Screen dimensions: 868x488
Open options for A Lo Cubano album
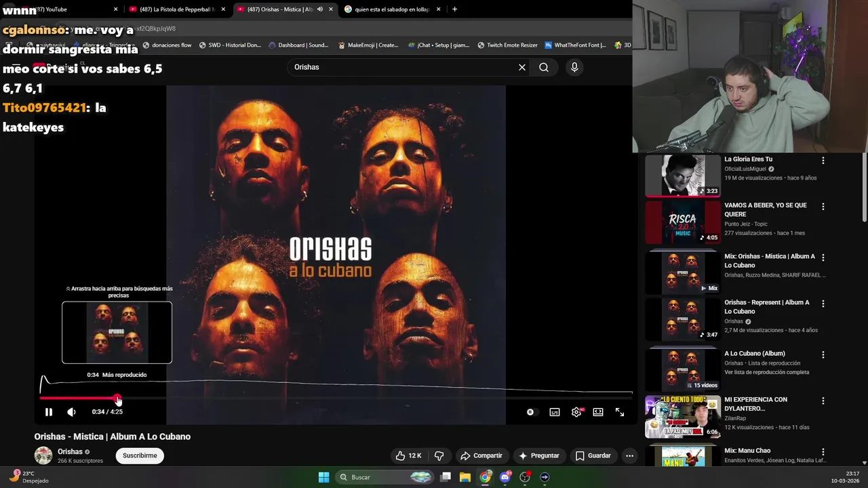(823, 354)
